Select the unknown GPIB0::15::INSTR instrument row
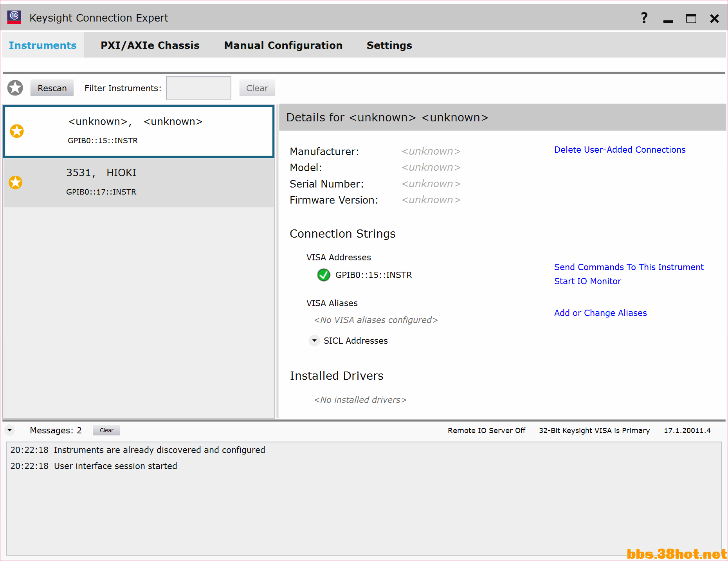Image resolution: width=728 pixels, height=561 pixels. coord(139,131)
